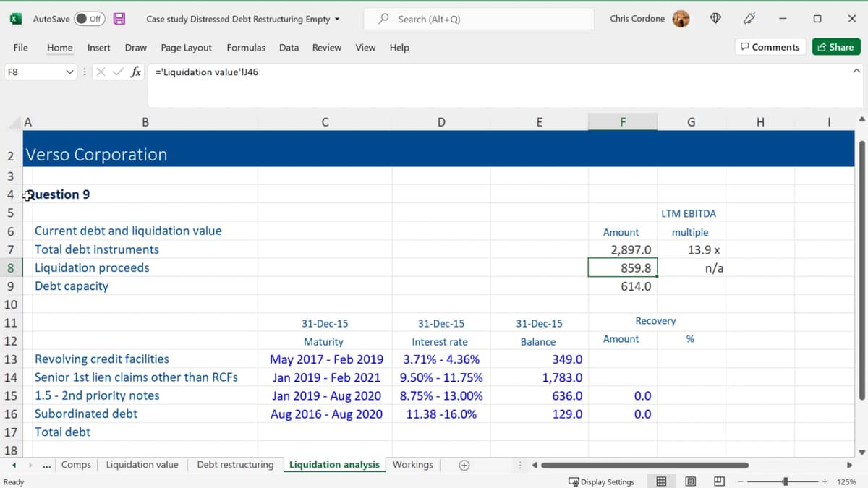
Task: Open Display Settings in status bar
Action: tap(601, 481)
